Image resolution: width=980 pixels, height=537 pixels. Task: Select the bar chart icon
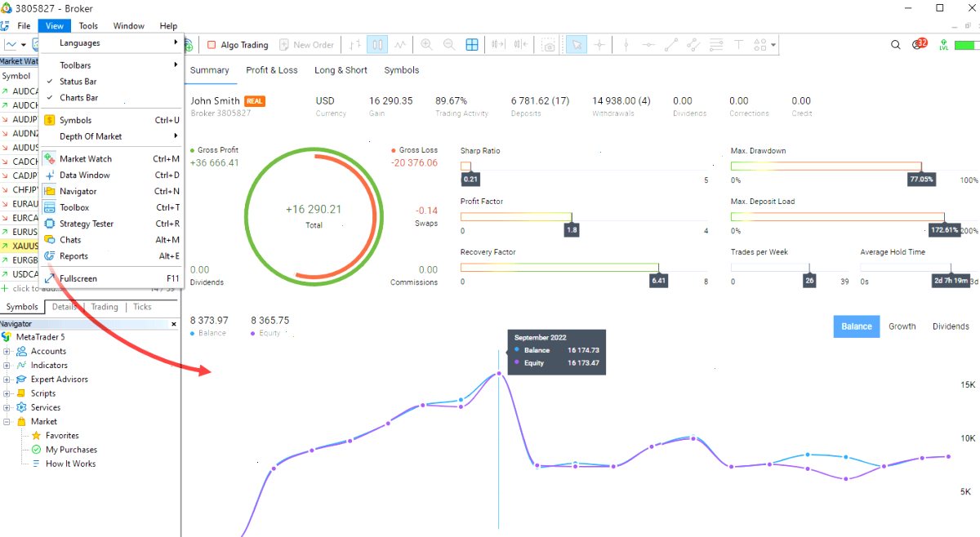click(x=355, y=45)
